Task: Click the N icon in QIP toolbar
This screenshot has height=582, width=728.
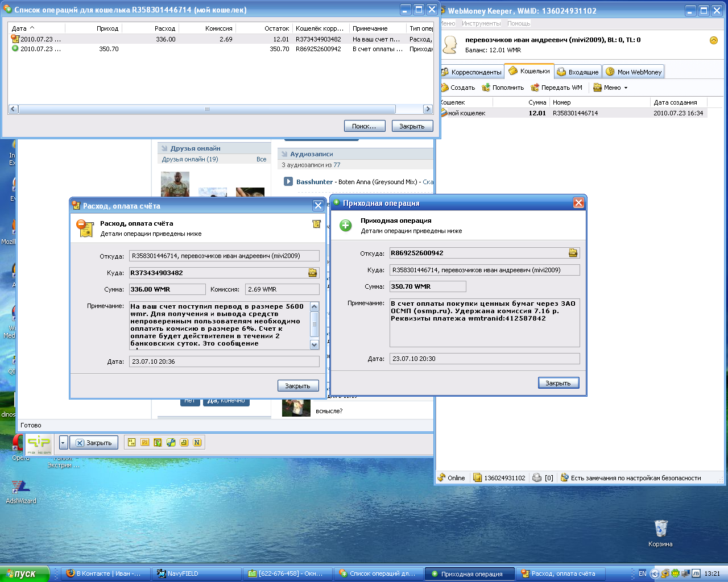Action: pos(197,442)
